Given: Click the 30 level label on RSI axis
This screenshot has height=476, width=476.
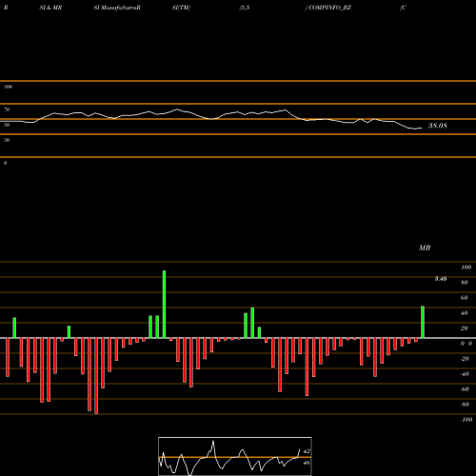Looking at the screenshot, I should 7,140.
